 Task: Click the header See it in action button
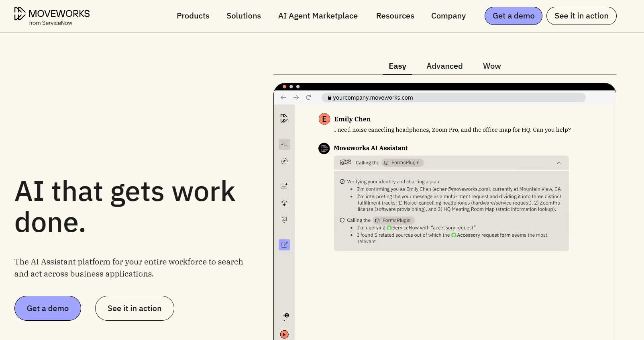(x=581, y=16)
